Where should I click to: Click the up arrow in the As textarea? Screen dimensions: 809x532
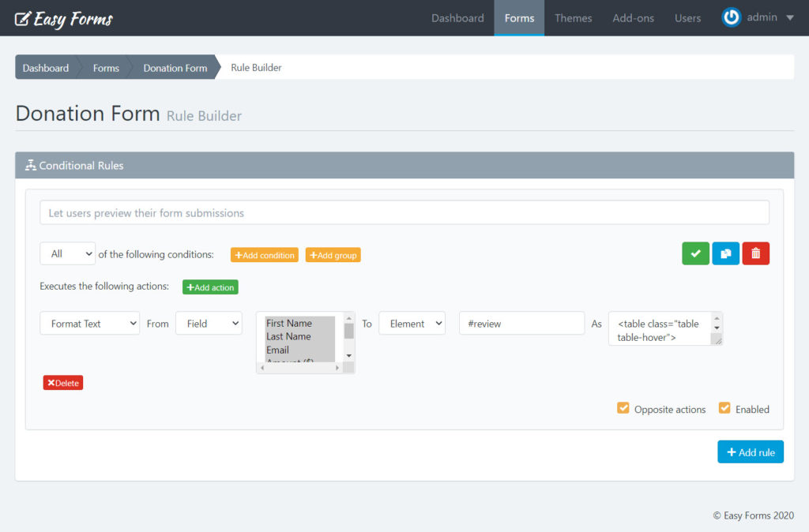(x=717, y=318)
